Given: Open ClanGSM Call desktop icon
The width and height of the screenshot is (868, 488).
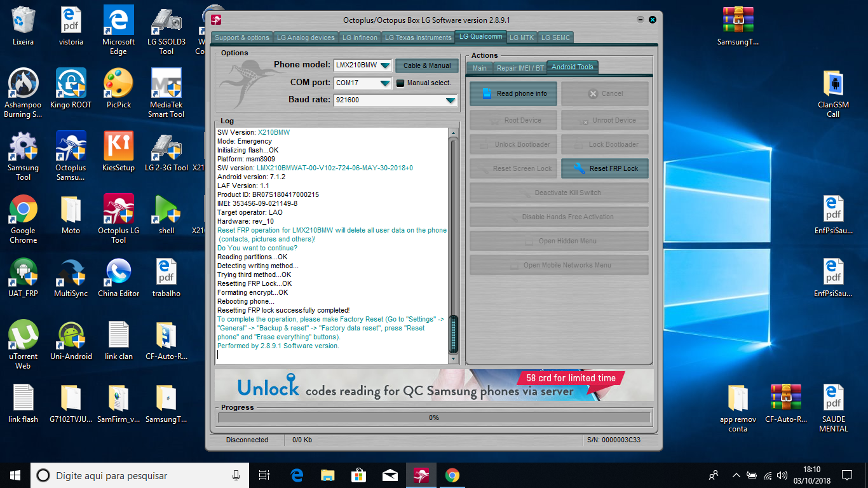Looking at the screenshot, I should (833, 93).
